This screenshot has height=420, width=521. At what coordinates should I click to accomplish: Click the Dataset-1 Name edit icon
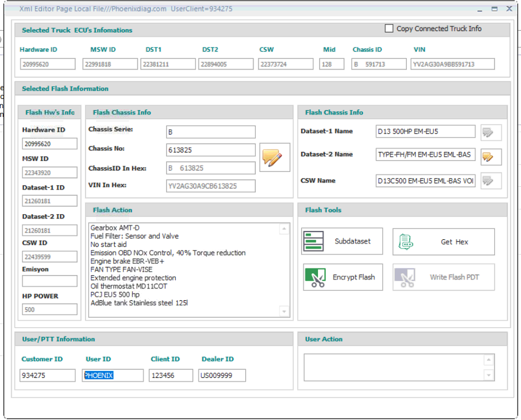click(491, 133)
